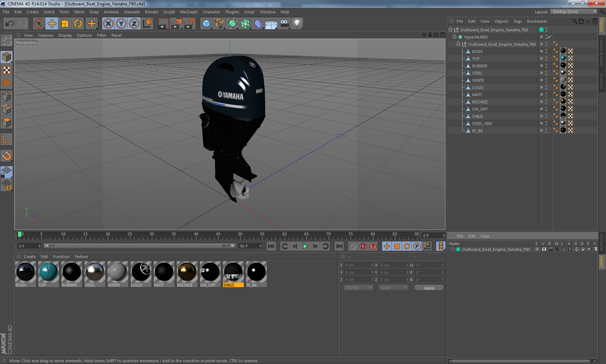Add a Floor environment object
The height and width of the screenshot is (364, 606).
[271, 24]
